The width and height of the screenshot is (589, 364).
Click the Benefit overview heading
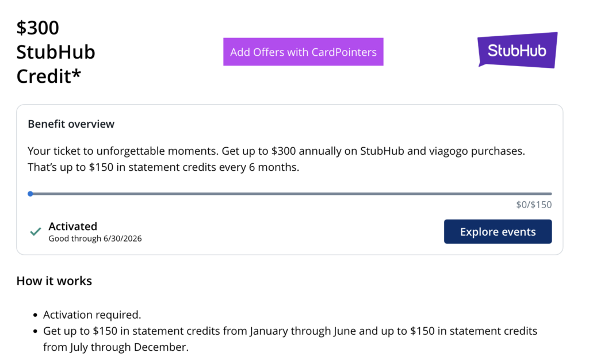(71, 124)
